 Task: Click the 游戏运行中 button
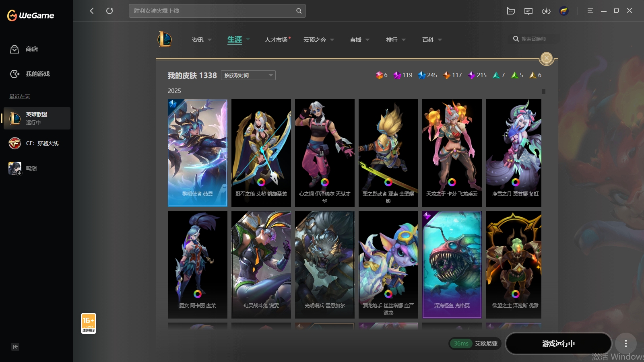pyautogui.click(x=558, y=343)
